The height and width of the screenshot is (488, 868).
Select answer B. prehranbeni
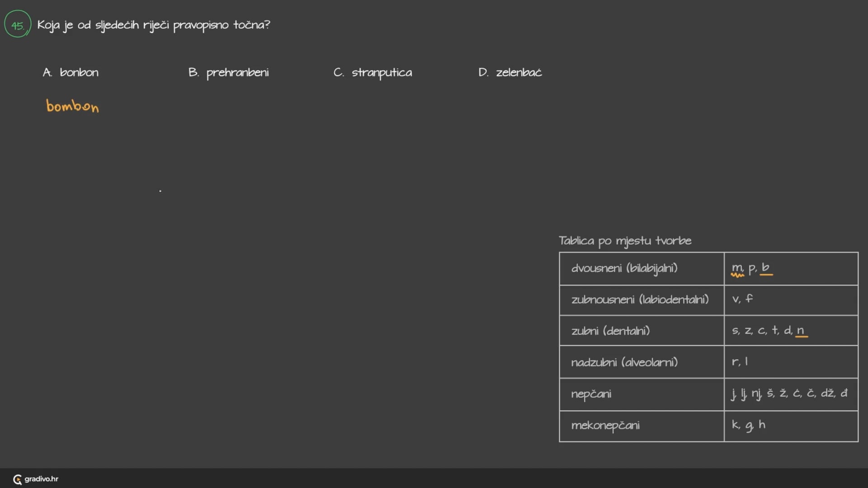coord(229,73)
